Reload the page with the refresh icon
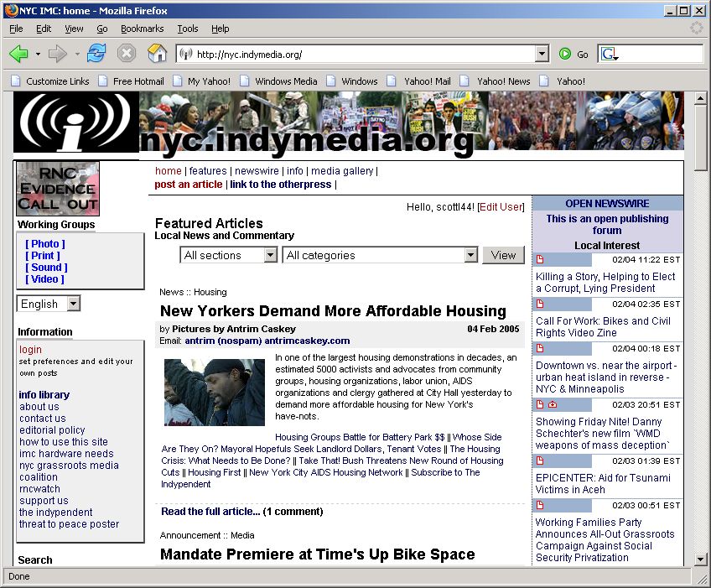The image size is (711, 588). pos(96,54)
